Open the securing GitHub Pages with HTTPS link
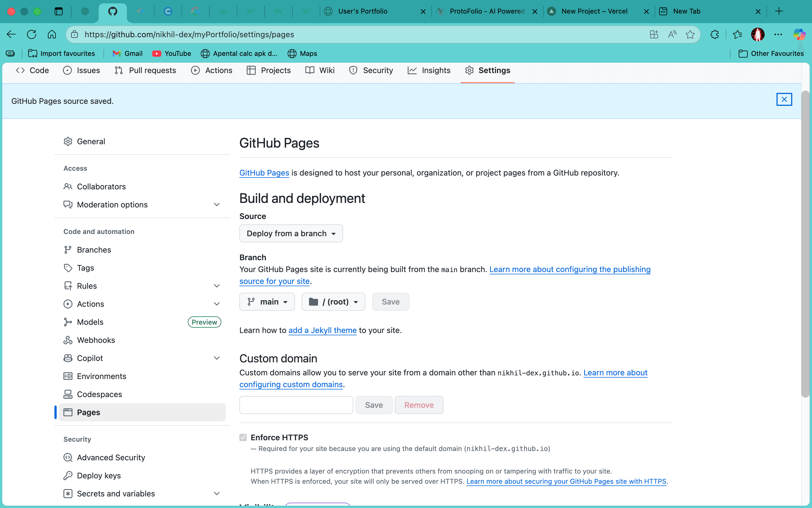Screen dimensions: 812x508 (566, 481)
